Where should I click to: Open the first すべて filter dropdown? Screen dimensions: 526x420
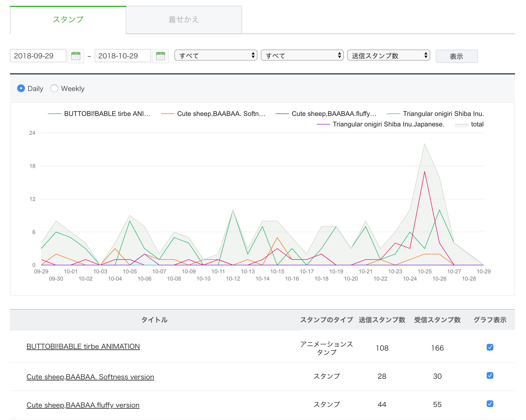(216, 55)
